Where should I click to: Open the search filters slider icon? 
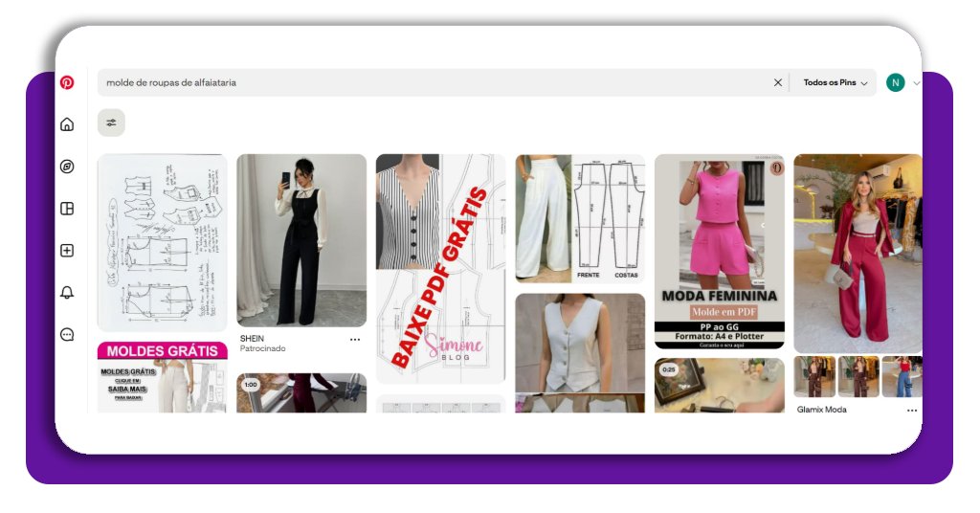click(x=111, y=123)
